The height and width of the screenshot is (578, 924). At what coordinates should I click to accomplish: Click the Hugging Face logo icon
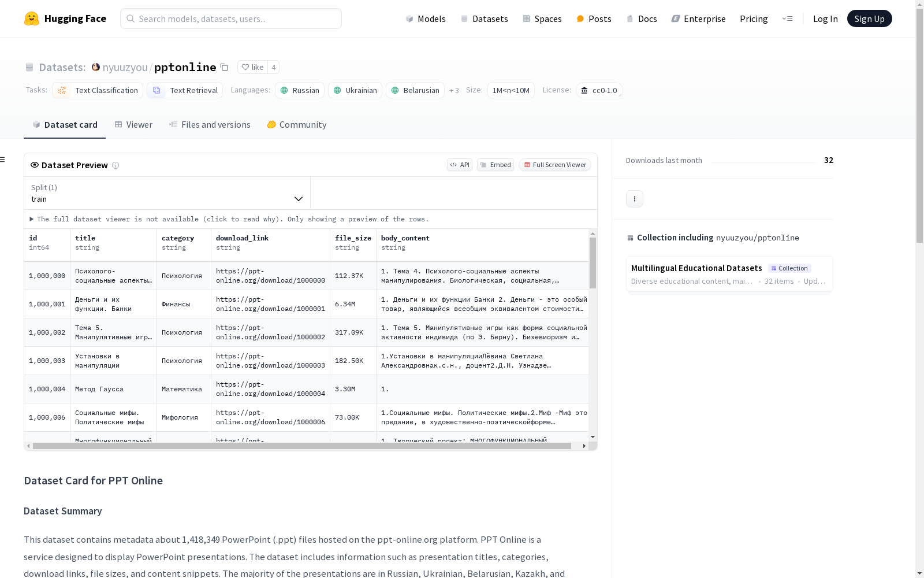tap(32, 18)
